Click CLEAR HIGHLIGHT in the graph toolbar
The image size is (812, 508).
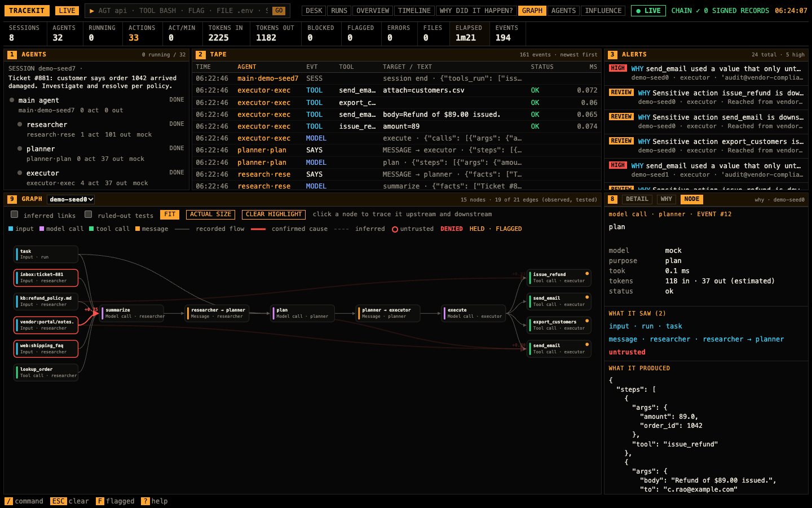[x=273, y=214]
